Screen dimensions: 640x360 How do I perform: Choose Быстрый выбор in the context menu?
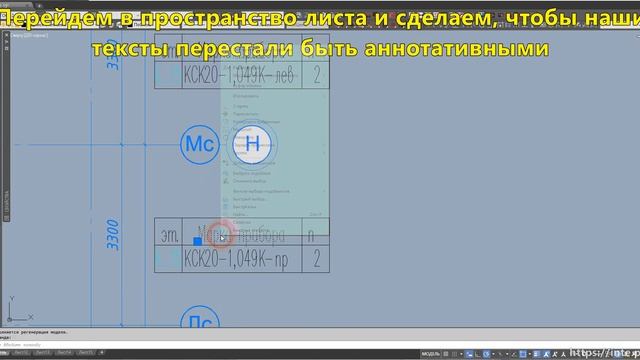click(x=250, y=199)
